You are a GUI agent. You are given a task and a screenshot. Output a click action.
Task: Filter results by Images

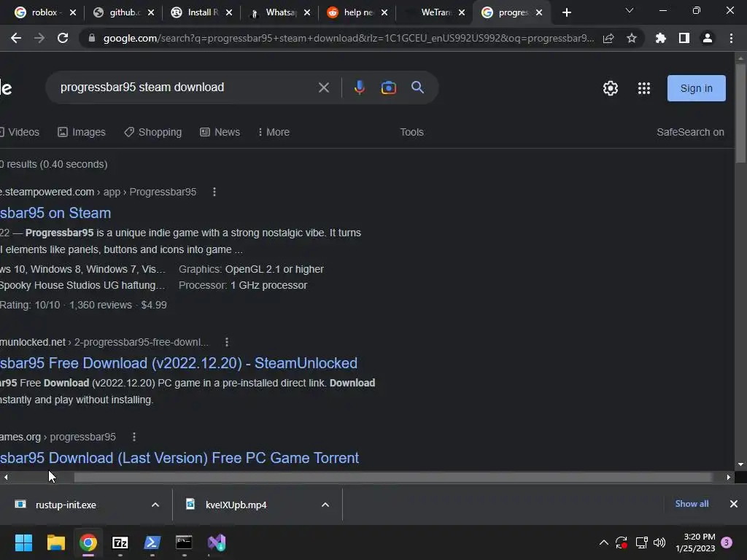click(82, 132)
